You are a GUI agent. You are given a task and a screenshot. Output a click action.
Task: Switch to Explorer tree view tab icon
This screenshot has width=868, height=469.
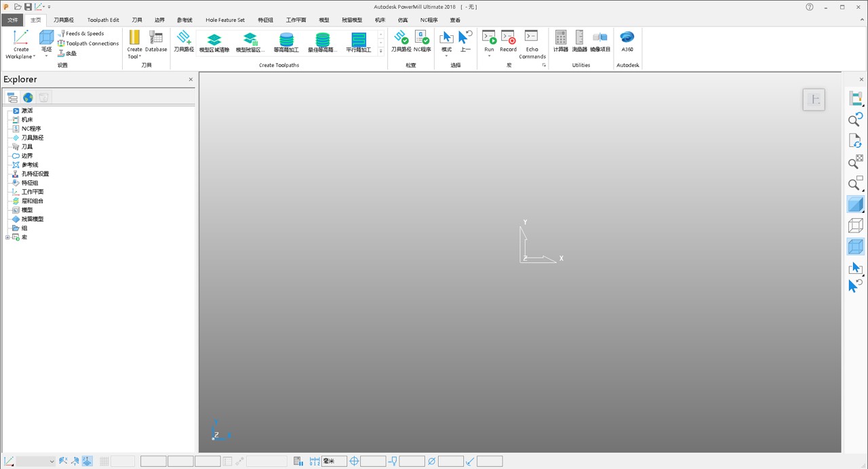(x=12, y=98)
